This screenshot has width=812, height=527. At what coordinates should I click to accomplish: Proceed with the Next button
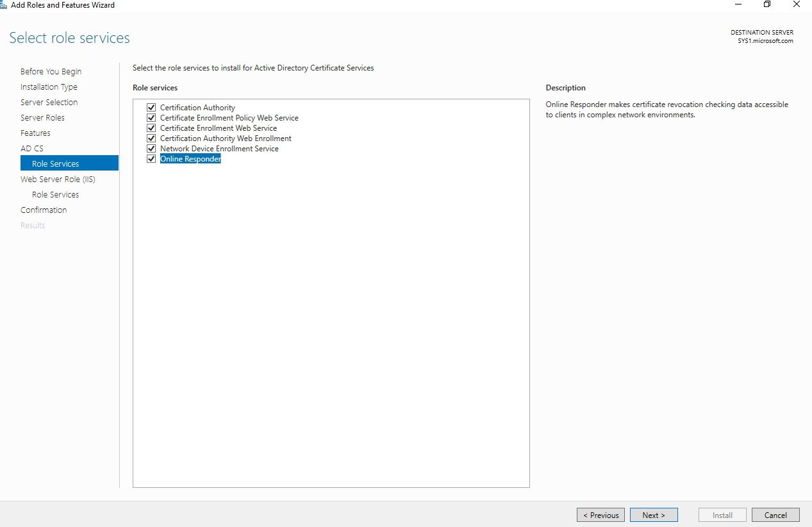654,515
